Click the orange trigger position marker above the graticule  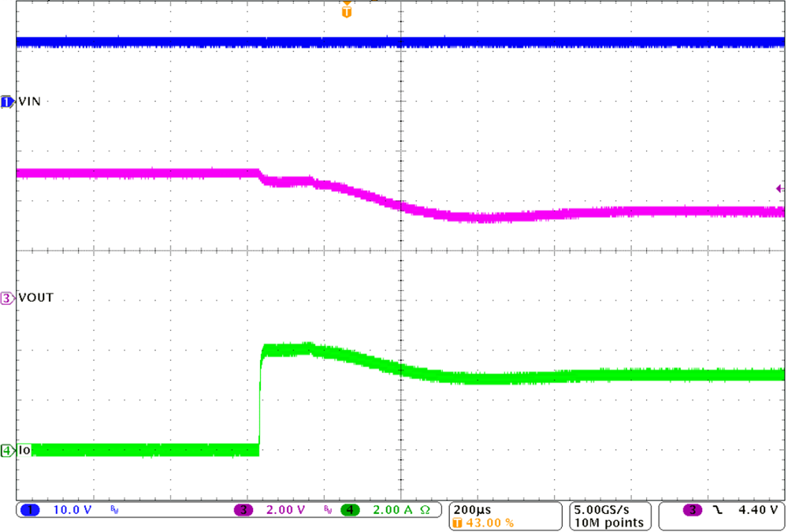[347, 10]
